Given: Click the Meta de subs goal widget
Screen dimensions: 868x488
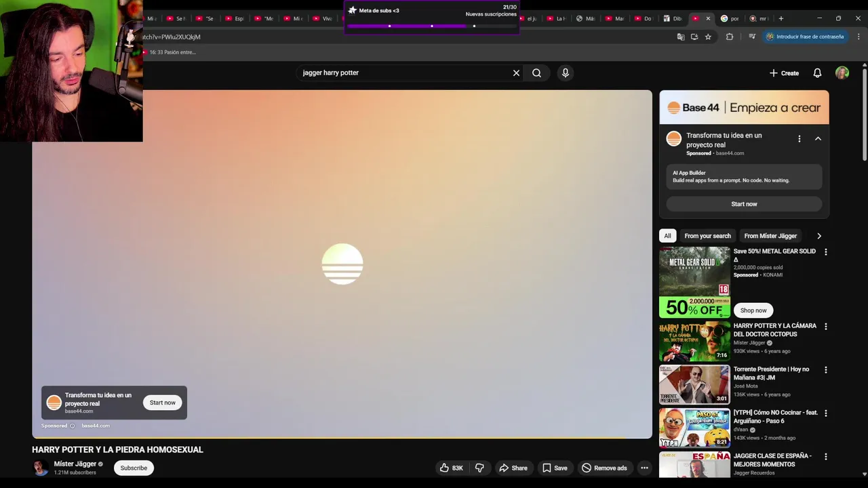Looking at the screenshot, I should (x=432, y=18).
